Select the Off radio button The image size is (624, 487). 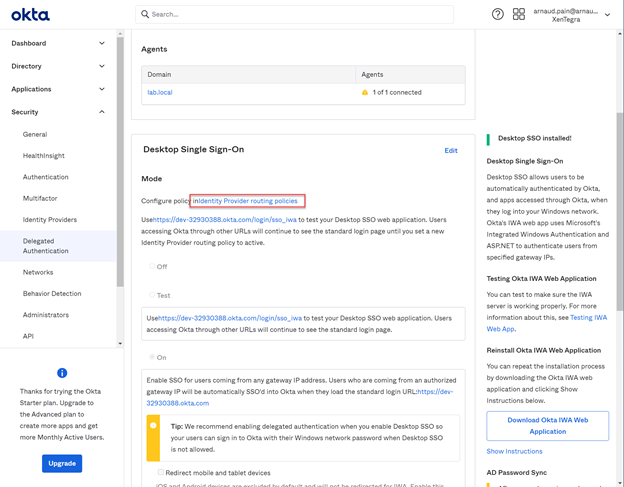(x=152, y=266)
